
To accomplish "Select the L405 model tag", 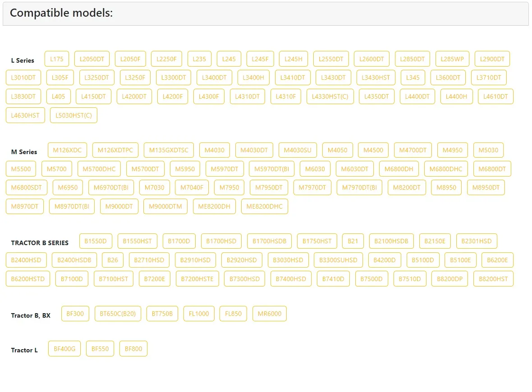I will (58, 96).
